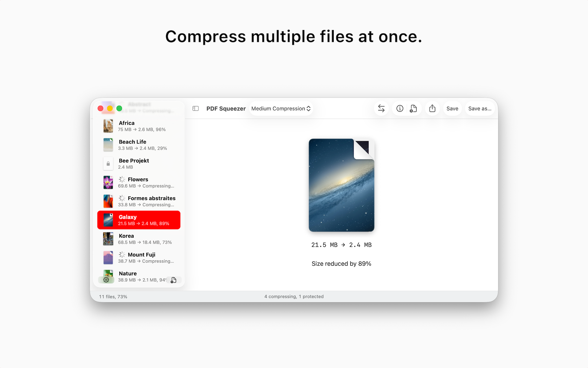Click the spinner icon beside Mount Fuji
The image size is (588, 368).
coord(122,255)
